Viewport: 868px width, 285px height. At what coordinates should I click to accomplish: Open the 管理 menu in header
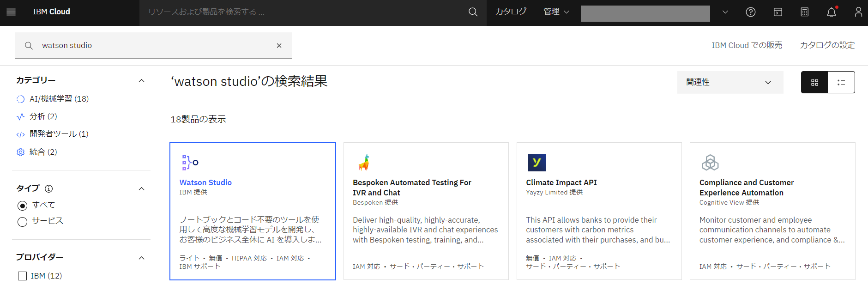tap(556, 12)
